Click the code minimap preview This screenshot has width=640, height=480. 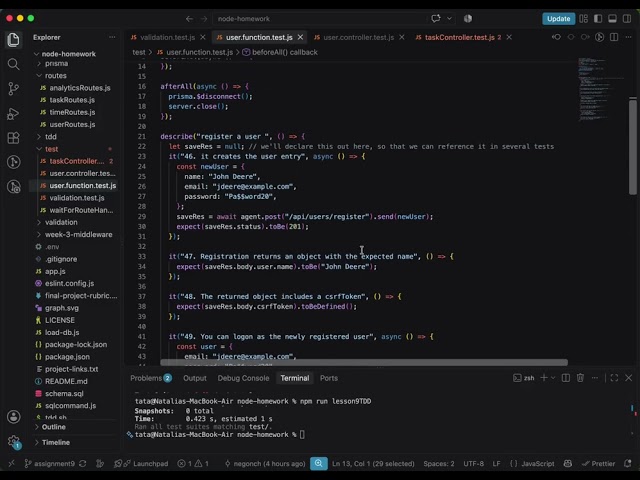tap(600, 90)
